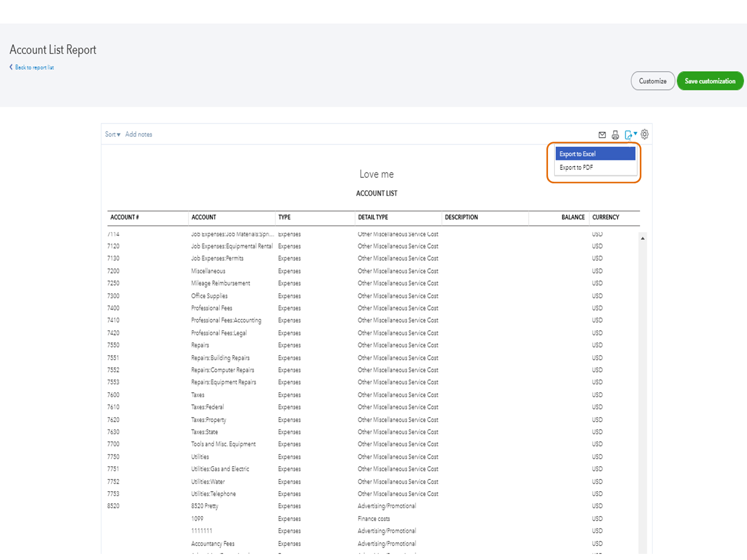Click the BALANCE column header
This screenshot has width=747, height=560.
pos(573,217)
